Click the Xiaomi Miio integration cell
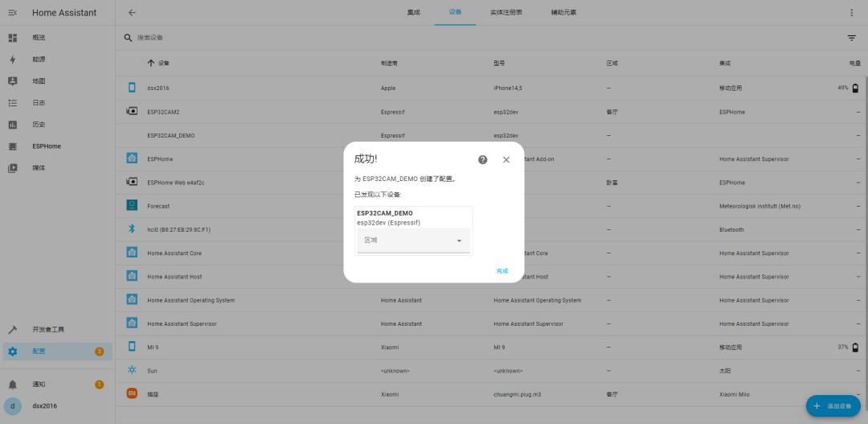This screenshot has width=868, height=424. pos(735,394)
